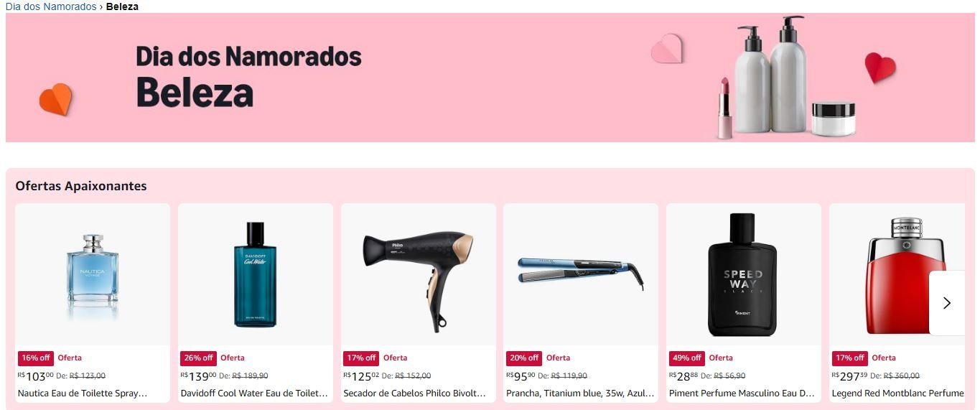The height and width of the screenshot is (410, 980).
Task: Click the 49% off badge
Action: click(687, 358)
